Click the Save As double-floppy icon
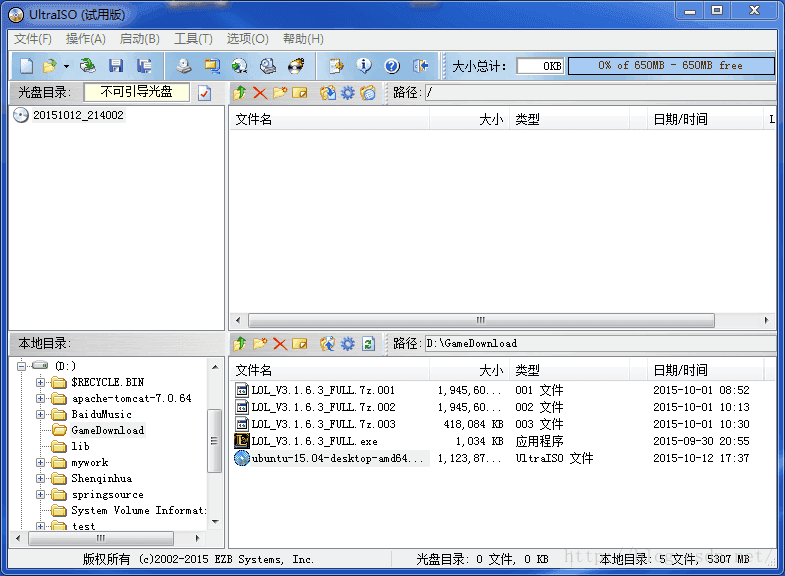785x576 pixels. [145, 66]
